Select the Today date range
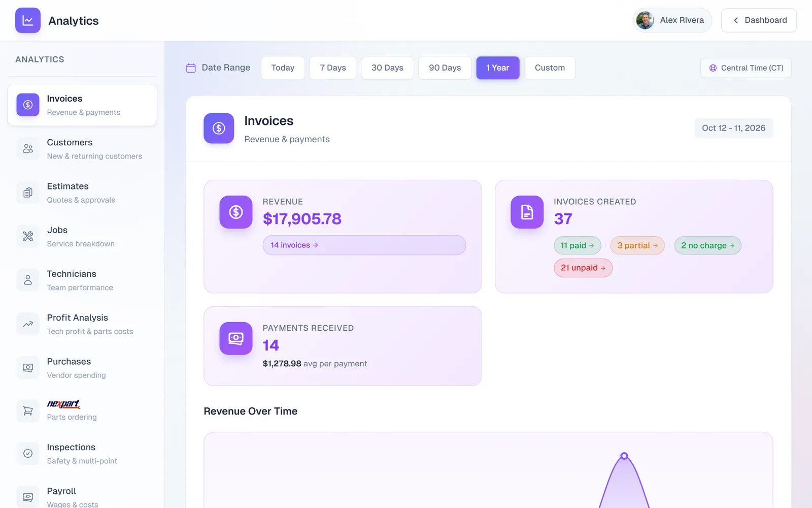 (x=283, y=68)
